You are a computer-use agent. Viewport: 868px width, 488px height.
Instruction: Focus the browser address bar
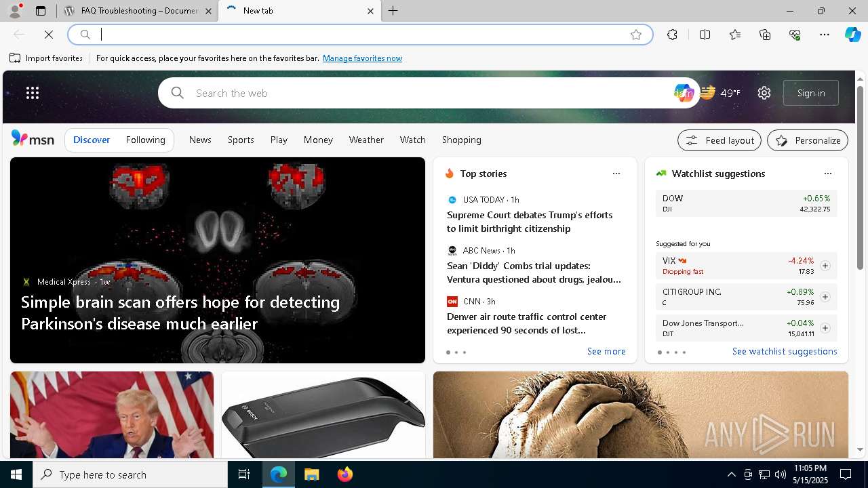(359, 35)
